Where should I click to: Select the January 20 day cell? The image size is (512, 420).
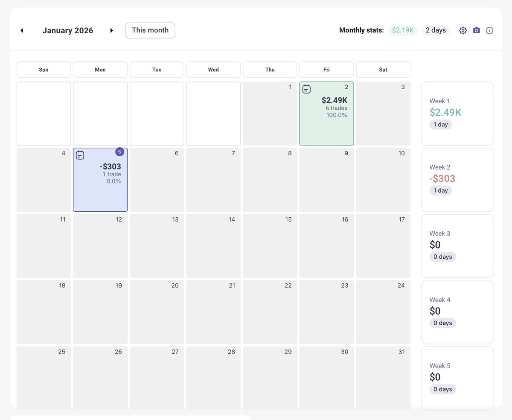coord(157,312)
